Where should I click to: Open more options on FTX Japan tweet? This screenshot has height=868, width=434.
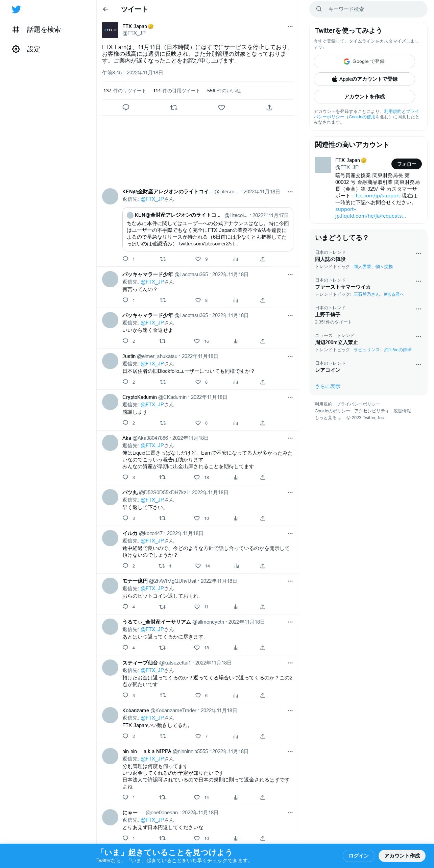click(x=290, y=26)
